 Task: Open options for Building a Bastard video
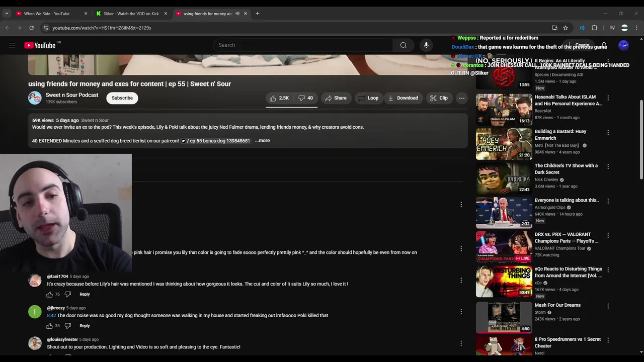coord(608,133)
